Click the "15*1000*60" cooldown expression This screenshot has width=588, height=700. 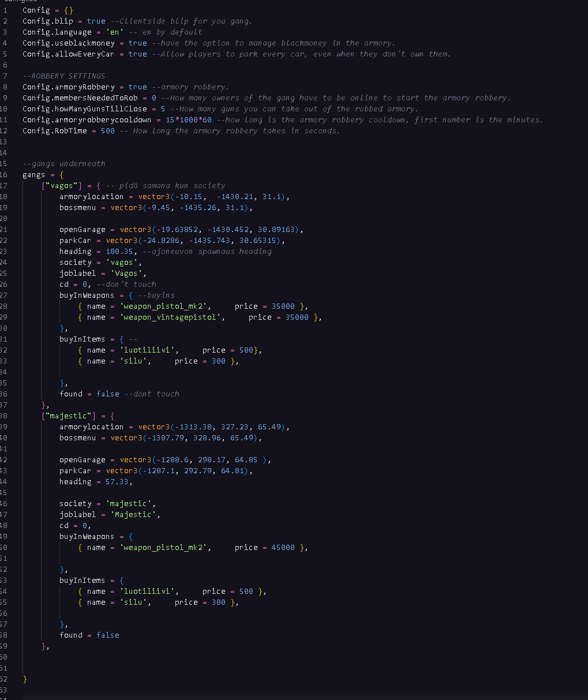189,120
